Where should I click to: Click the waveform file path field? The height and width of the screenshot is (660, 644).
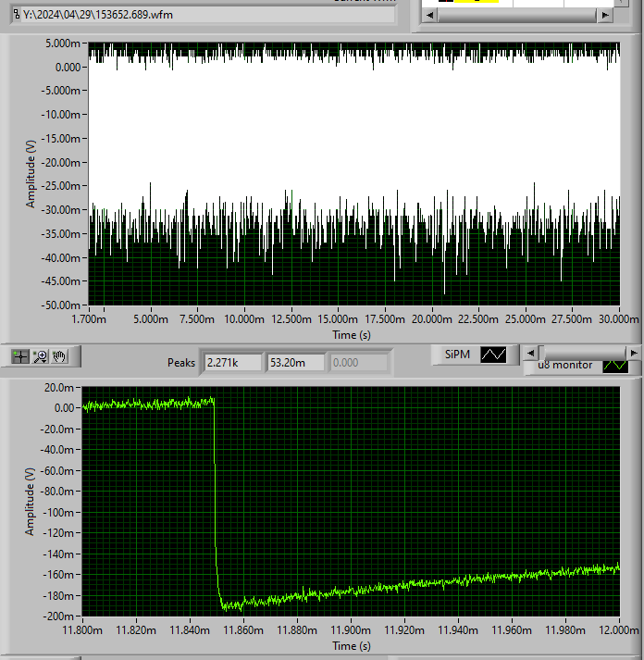tap(204, 15)
